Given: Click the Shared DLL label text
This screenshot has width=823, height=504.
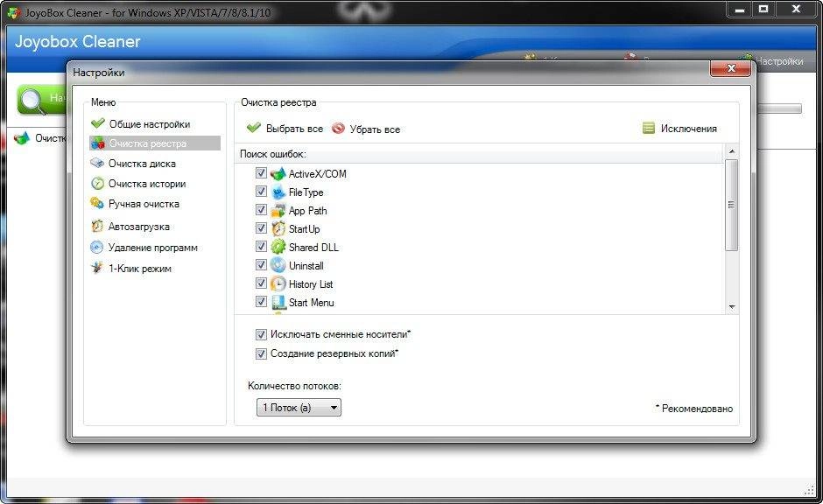Looking at the screenshot, I should pyautogui.click(x=313, y=247).
